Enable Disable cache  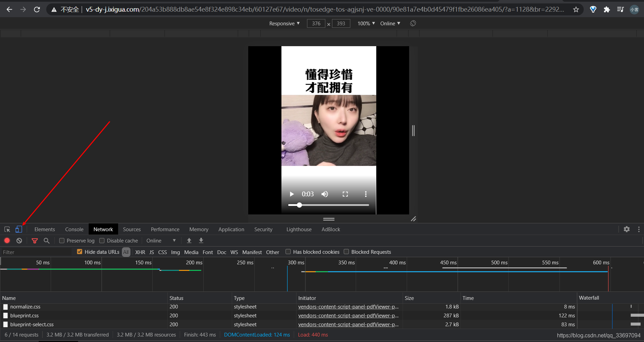coord(102,241)
